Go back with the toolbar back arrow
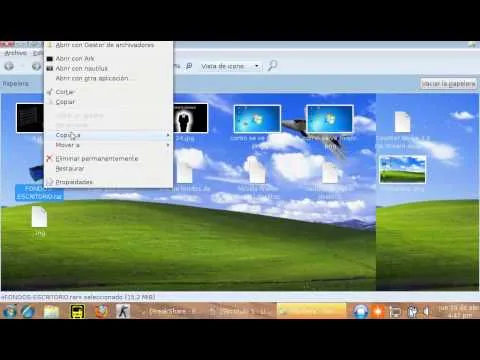 [9, 66]
